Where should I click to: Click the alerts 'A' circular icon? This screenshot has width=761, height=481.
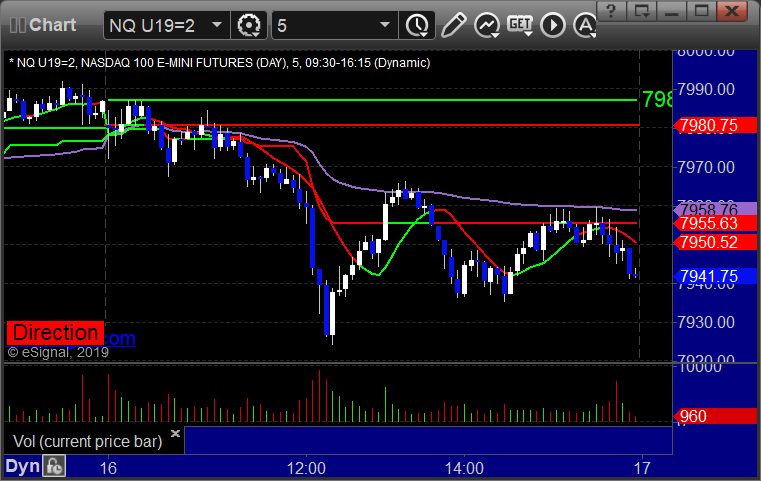[x=585, y=25]
